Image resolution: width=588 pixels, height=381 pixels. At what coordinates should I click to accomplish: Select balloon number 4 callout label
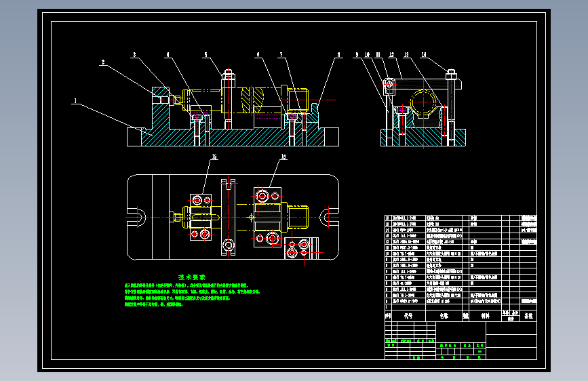coord(168,55)
